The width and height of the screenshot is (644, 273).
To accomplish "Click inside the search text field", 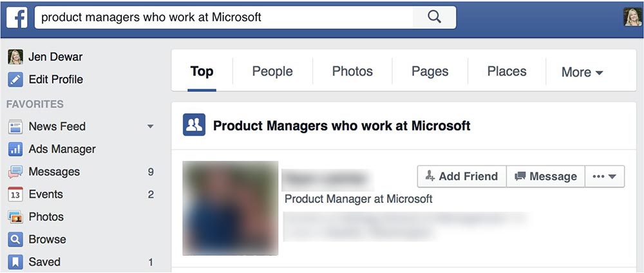I will 224,17.
